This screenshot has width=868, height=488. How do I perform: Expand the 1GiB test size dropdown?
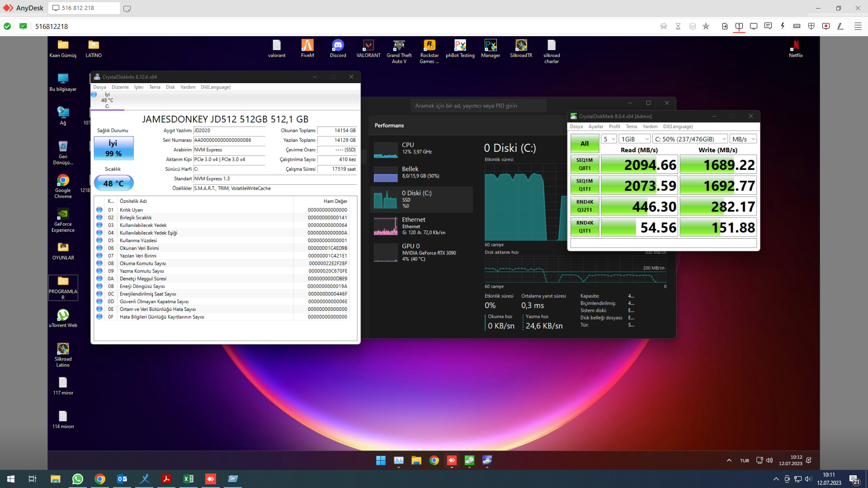(x=635, y=139)
